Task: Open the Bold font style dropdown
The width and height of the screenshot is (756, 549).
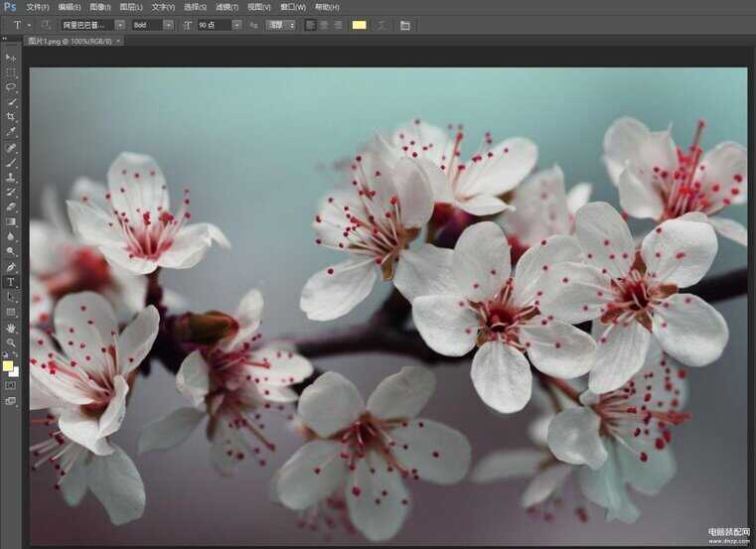Action: (x=167, y=25)
